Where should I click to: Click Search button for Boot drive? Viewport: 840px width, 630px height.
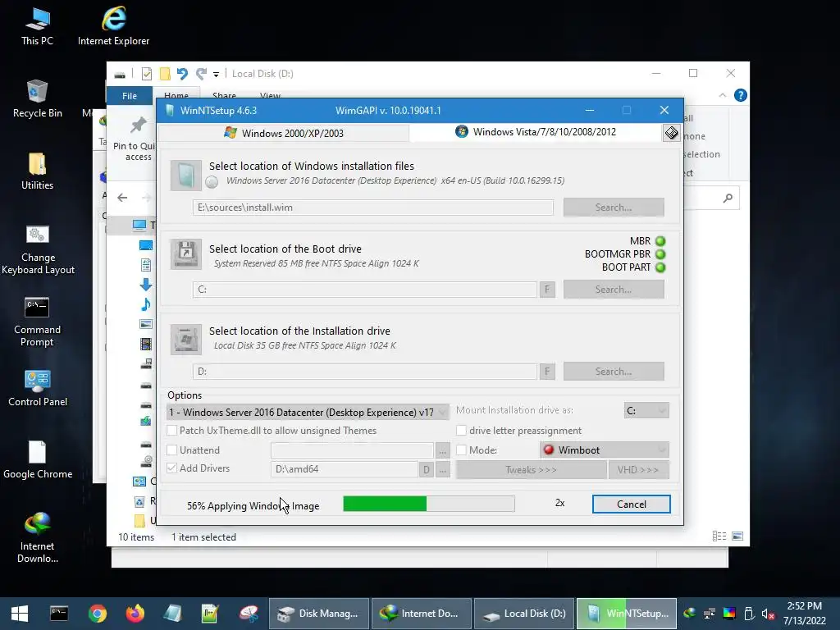click(x=614, y=290)
